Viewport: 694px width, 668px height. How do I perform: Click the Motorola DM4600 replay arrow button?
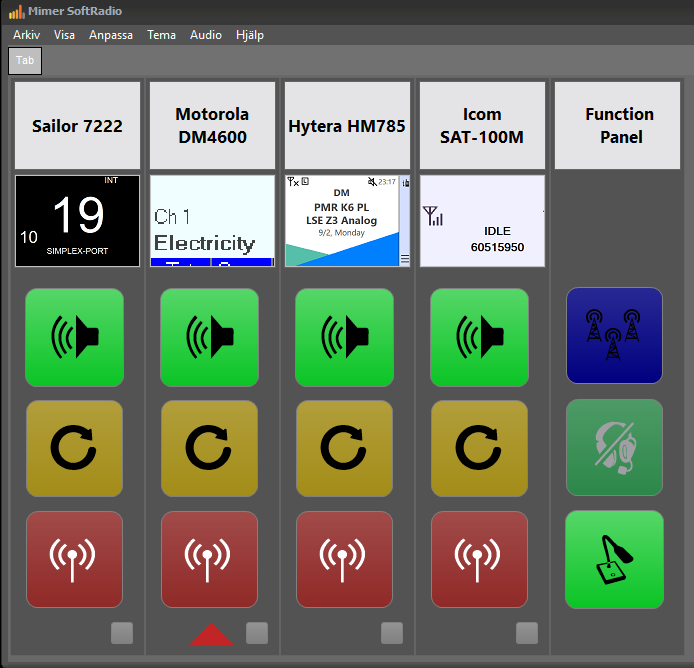(x=209, y=448)
